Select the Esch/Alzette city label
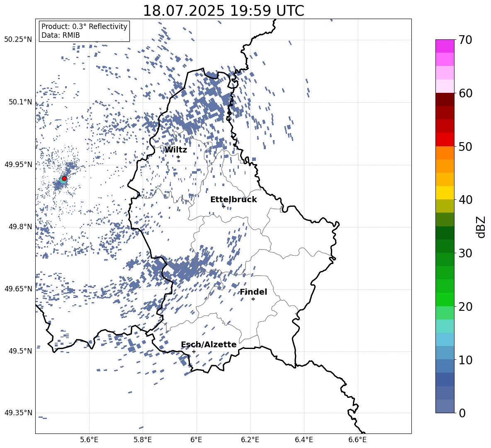 (209, 344)
